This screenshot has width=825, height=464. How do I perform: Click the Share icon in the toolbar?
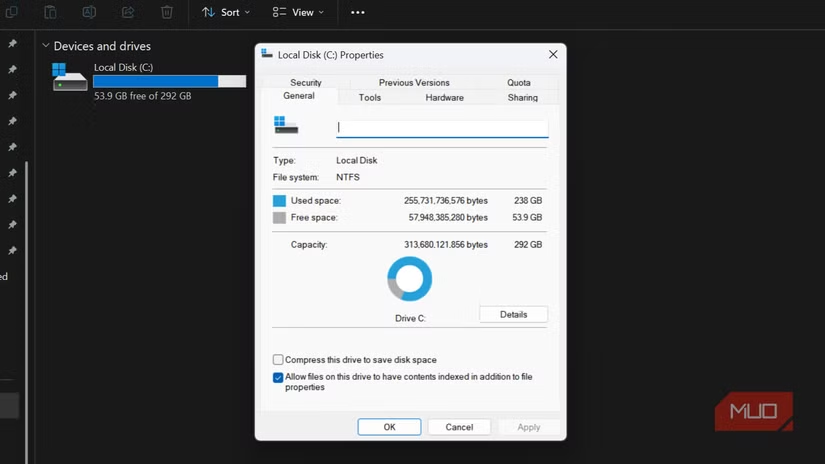128,12
